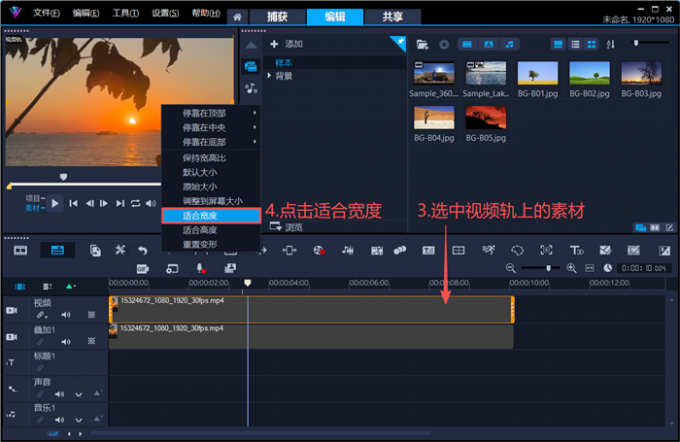Choose 适合高度 from context menu
680x442 pixels.
pos(211,230)
